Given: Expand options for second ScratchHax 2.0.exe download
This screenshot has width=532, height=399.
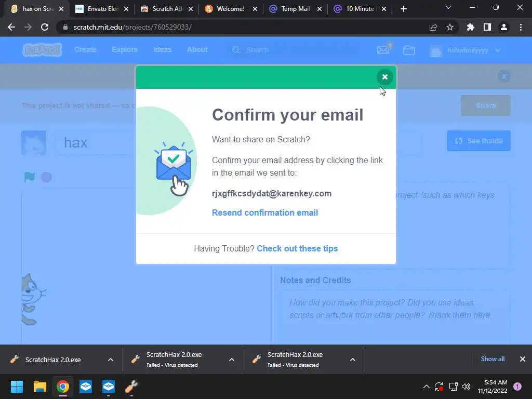Looking at the screenshot, I should (232, 360).
